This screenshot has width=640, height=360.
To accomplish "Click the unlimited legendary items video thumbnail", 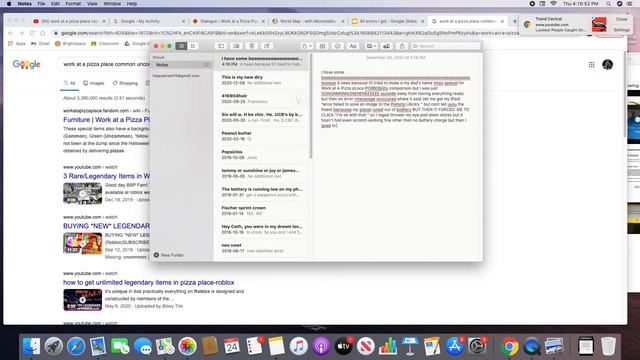I will 82,300.
